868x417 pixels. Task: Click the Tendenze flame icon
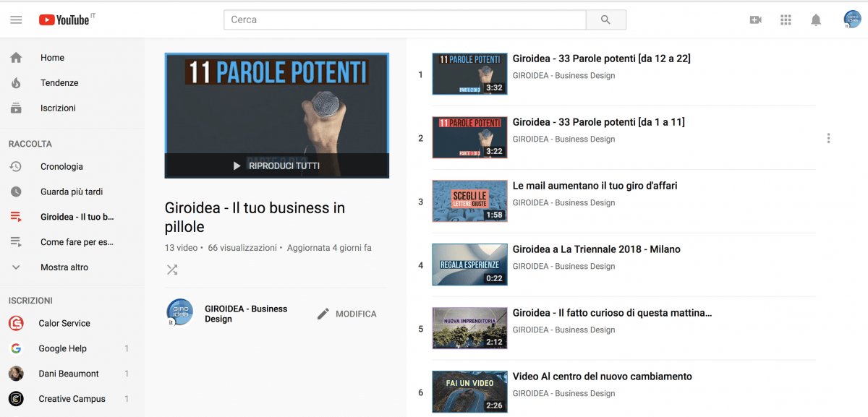tap(16, 83)
